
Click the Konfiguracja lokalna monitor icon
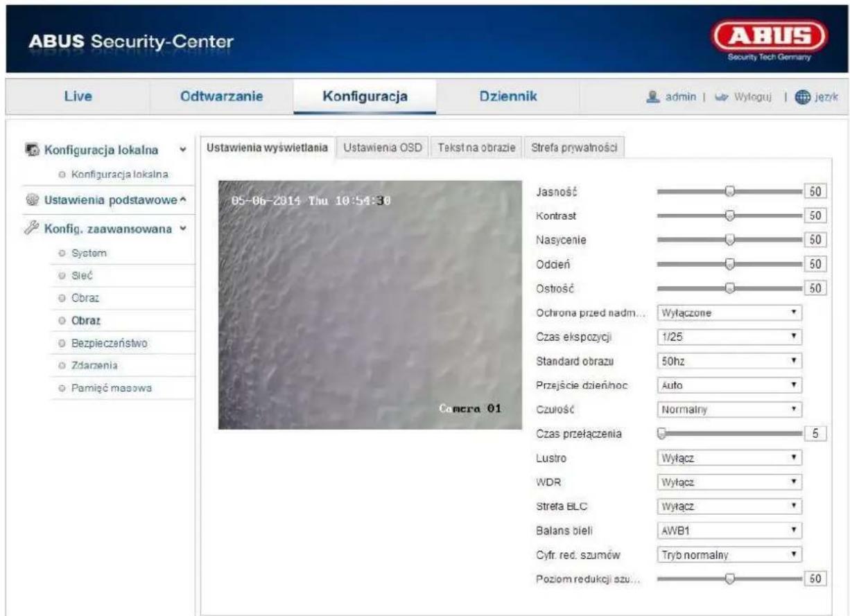coord(33,149)
